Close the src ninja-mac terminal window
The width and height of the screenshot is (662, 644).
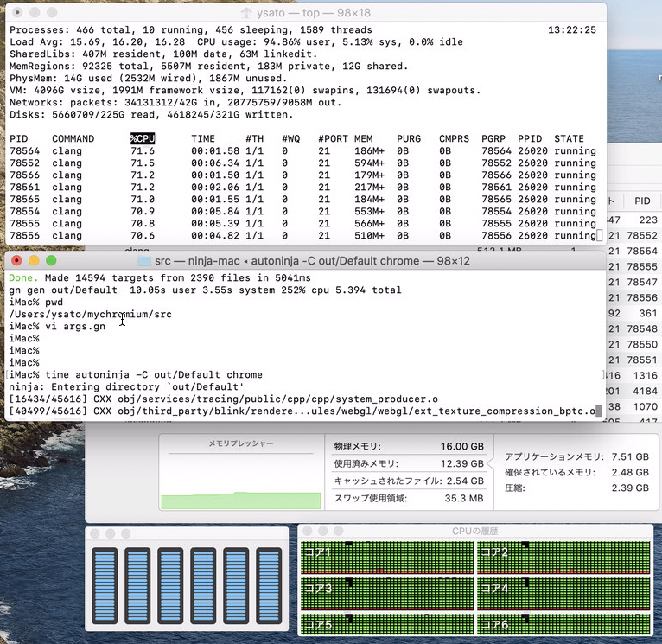pos(16,260)
